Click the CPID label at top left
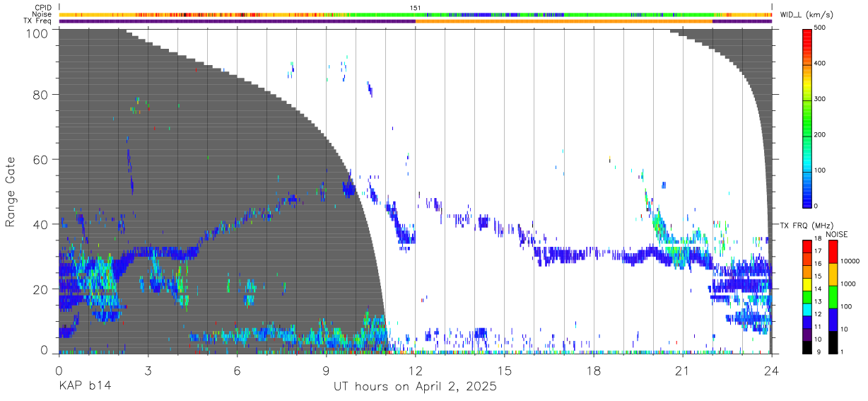Image resolution: width=868 pixels, height=401 pixels. pyautogui.click(x=42, y=8)
